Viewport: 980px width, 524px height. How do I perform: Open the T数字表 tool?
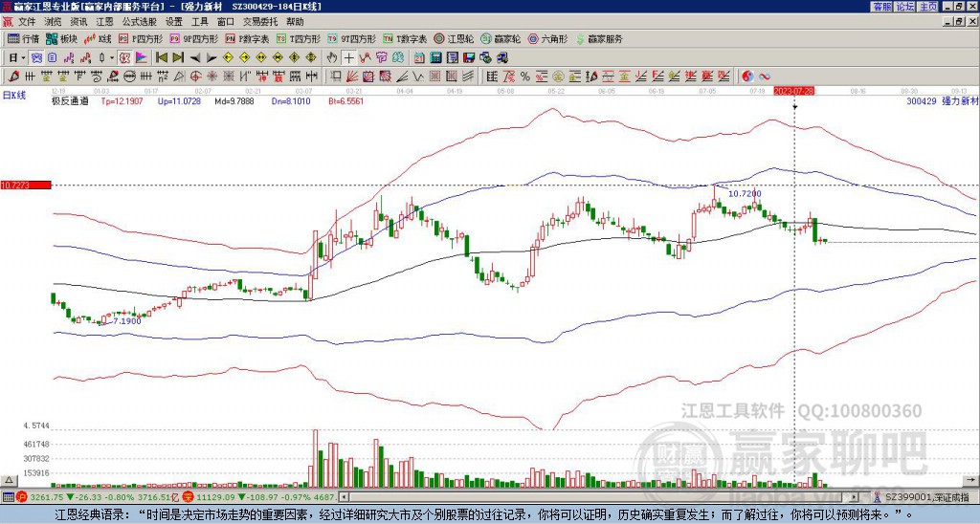[405, 38]
